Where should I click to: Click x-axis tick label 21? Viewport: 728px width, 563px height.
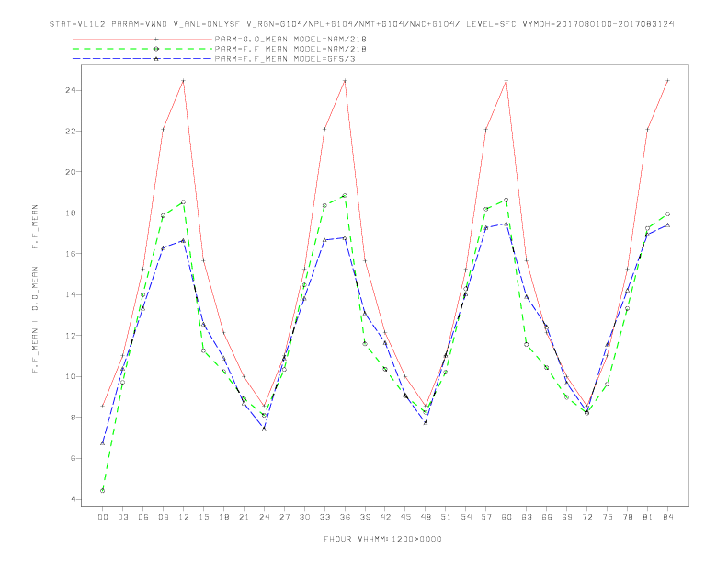(244, 517)
